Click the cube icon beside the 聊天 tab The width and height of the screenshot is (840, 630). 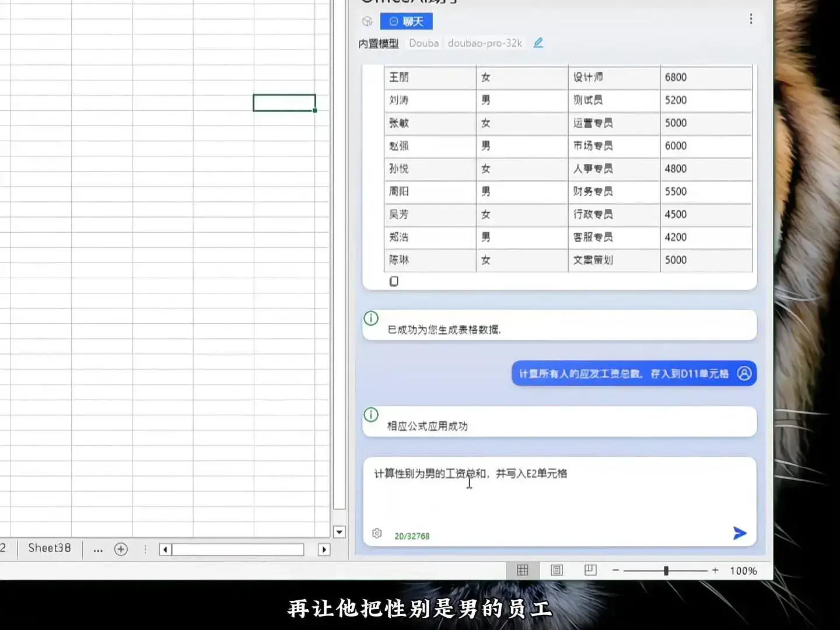(x=367, y=21)
